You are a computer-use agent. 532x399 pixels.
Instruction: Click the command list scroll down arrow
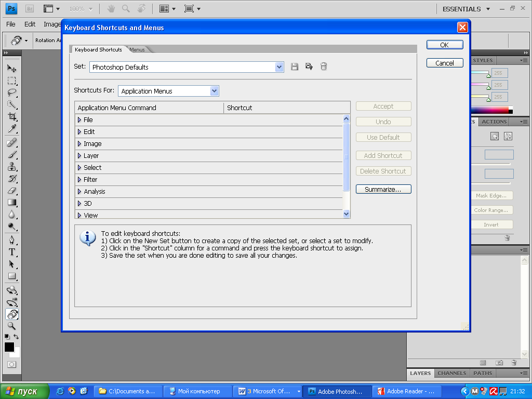[x=346, y=214]
